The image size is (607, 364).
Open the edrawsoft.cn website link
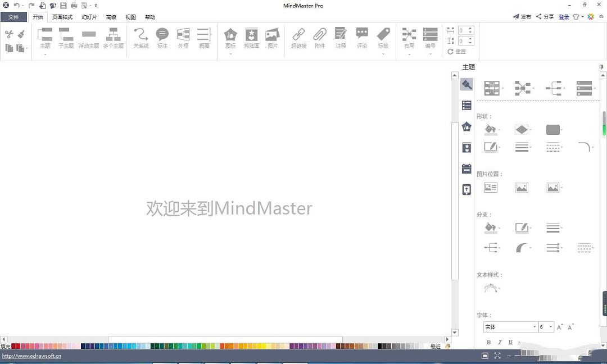(x=31, y=356)
